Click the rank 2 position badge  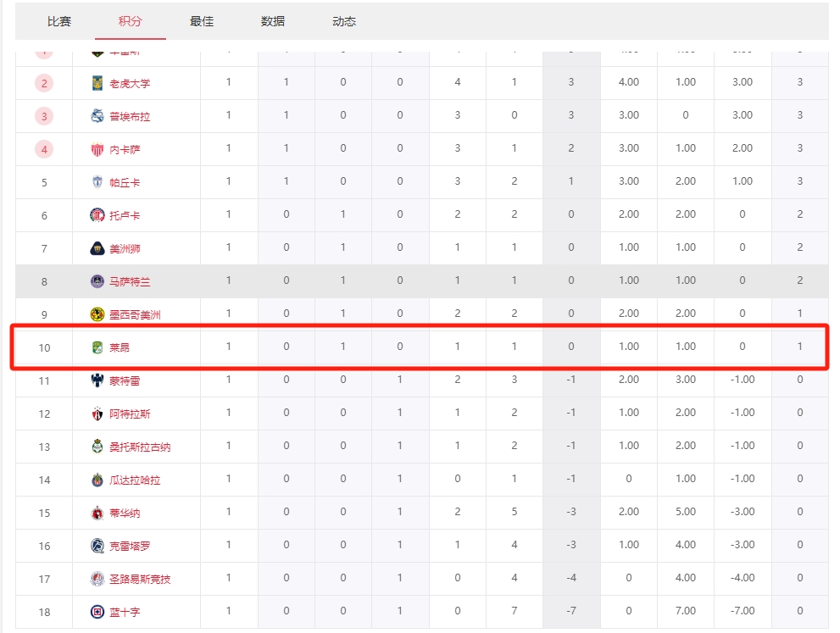pyautogui.click(x=44, y=83)
